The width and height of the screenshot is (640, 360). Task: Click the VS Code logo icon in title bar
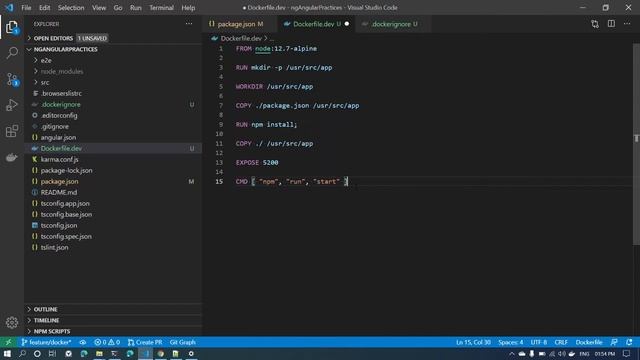pos(9,7)
